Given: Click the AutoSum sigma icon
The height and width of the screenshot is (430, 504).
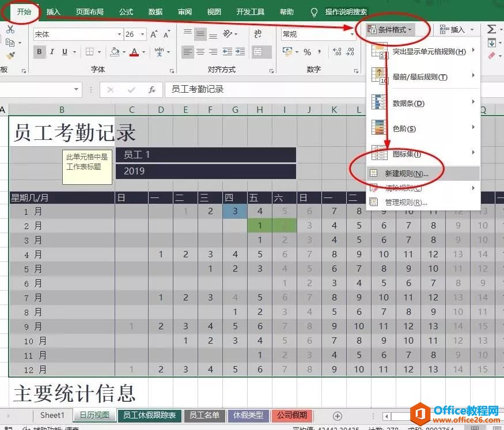Looking at the screenshot, I should click(x=491, y=29).
